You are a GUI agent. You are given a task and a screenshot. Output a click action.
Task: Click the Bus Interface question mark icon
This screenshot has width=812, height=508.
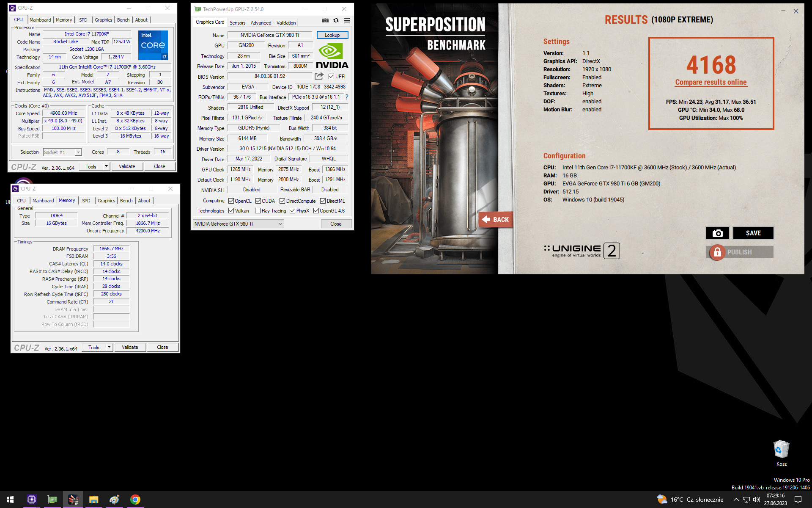(x=347, y=97)
